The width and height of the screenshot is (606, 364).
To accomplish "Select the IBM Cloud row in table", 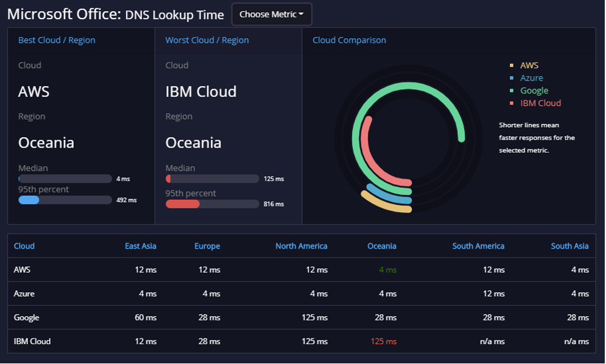I will click(x=301, y=342).
